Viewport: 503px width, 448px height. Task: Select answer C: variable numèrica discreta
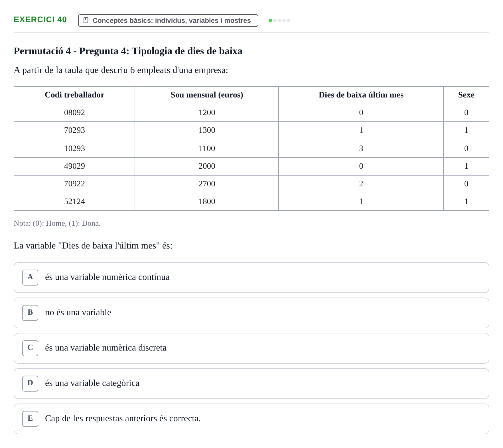click(251, 348)
